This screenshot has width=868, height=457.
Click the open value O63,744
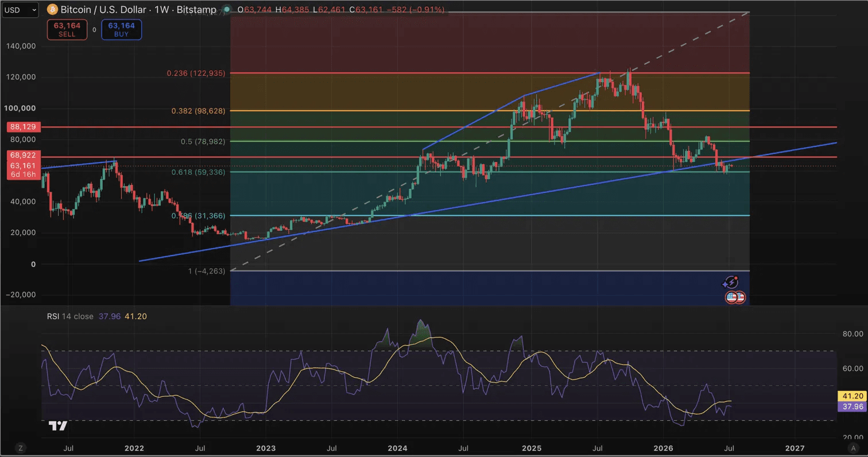click(254, 10)
